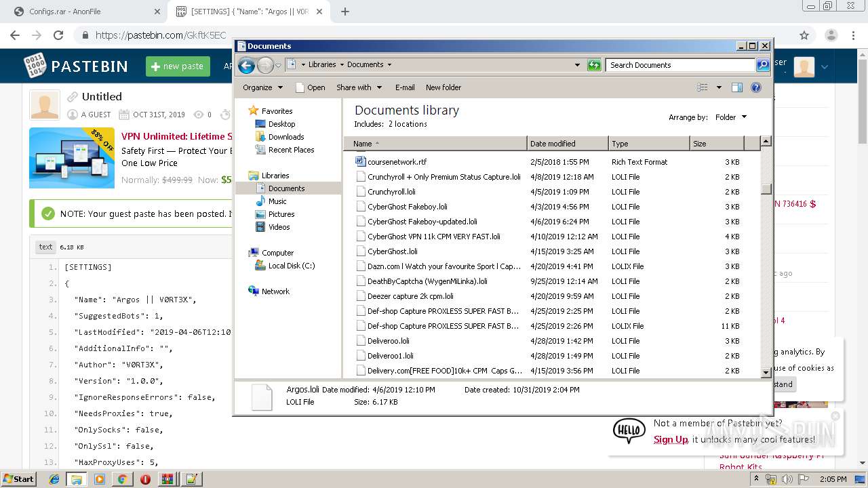
Task: Open Chrome menu three dots
Action: [852, 35]
